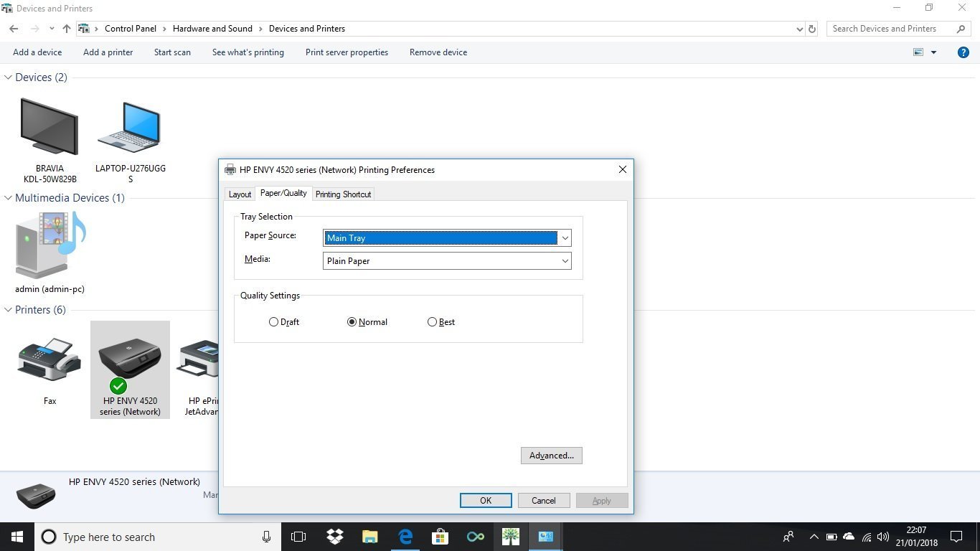The width and height of the screenshot is (980, 551).
Task: Click the Advanced... button
Action: point(551,456)
